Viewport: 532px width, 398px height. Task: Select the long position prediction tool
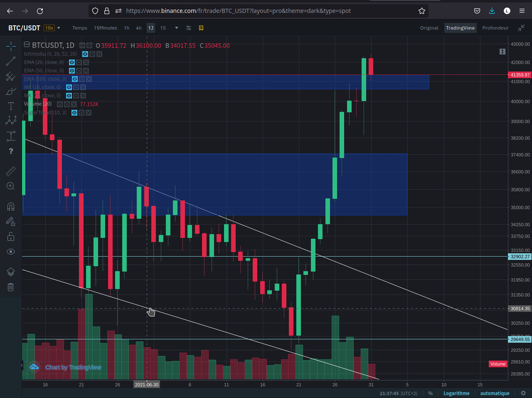pos(11,136)
